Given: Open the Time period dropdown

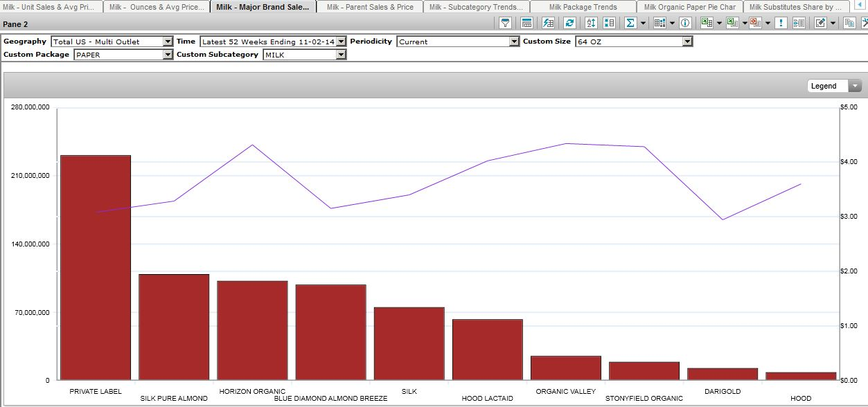Looking at the screenshot, I should pyautogui.click(x=341, y=42).
